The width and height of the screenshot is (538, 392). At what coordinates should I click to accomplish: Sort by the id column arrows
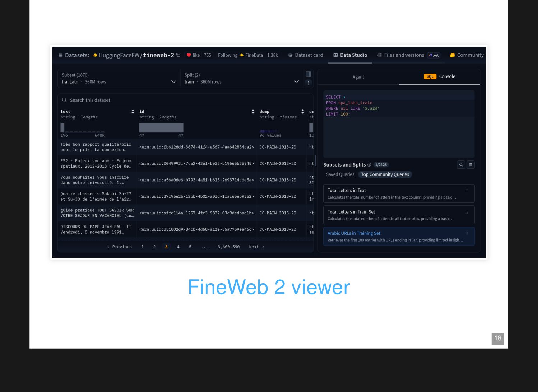(x=253, y=112)
